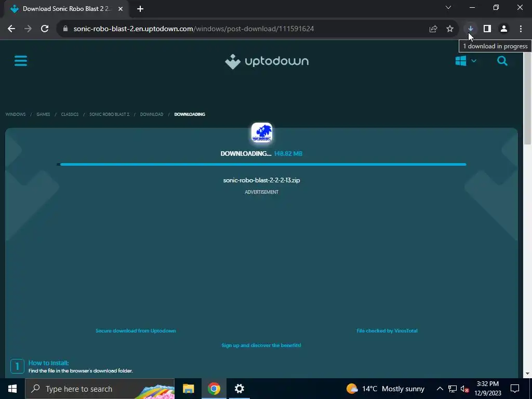The height and width of the screenshot is (399, 532).
Task: Open weather widget 14°C Mostly sunny
Action: [385, 389]
